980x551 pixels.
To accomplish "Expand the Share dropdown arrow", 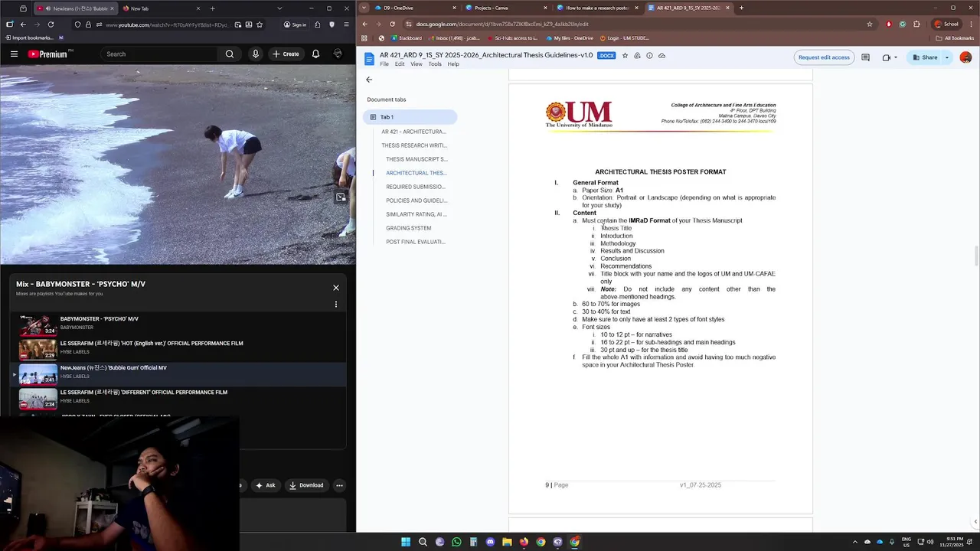I will click(x=947, y=57).
